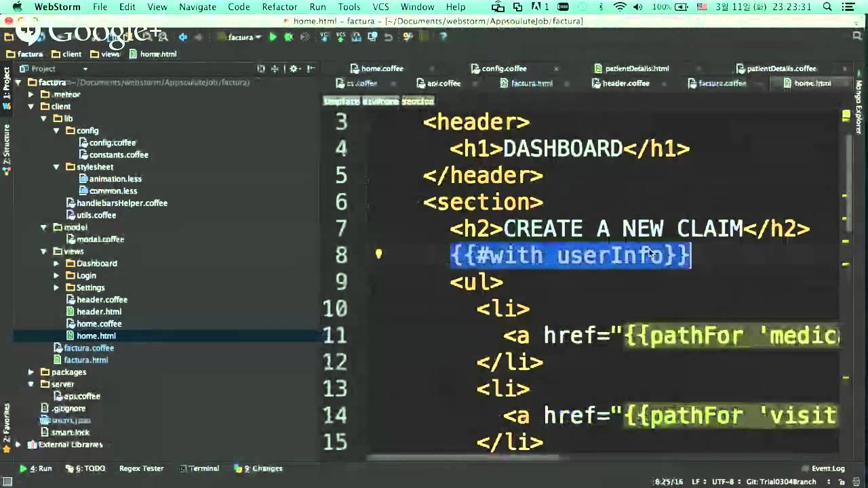
Task: Click the yellow inspection status square above scrollbar
Action: point(846,116)
